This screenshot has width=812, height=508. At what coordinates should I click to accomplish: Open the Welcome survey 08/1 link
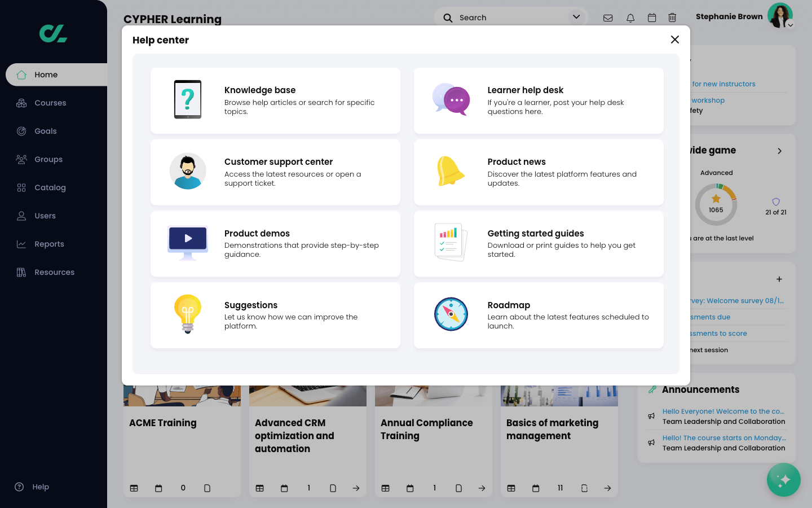tap(737, 301)
